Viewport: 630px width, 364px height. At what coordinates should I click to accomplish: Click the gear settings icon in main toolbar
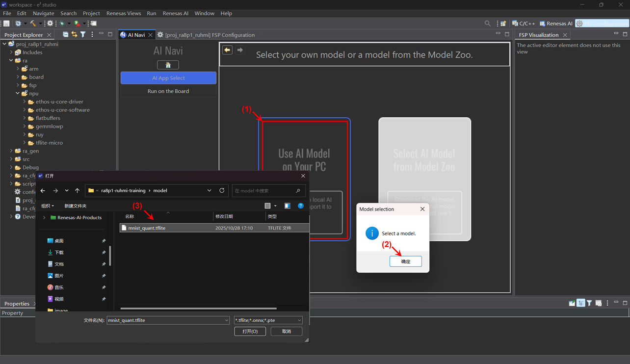point(50,23)
